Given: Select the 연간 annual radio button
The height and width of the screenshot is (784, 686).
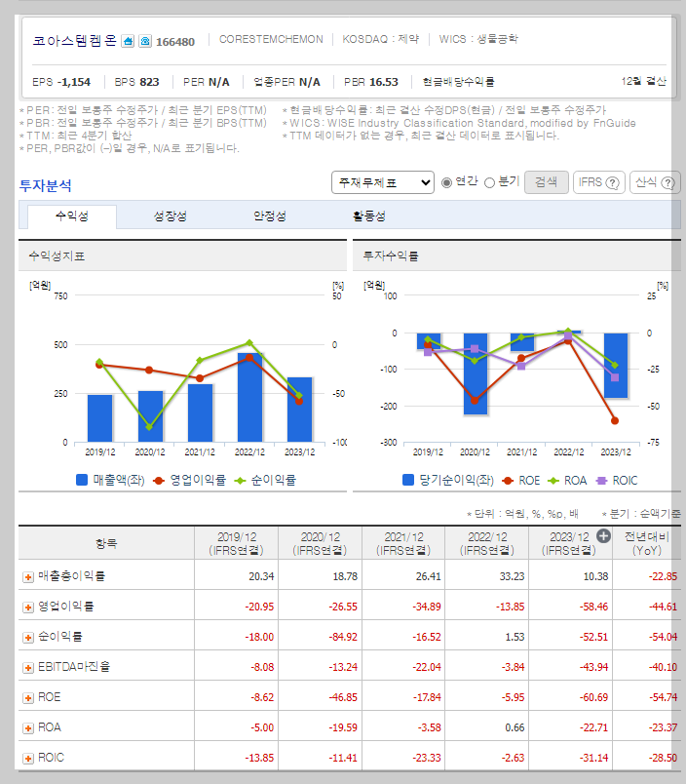Looking at the screenshot, I should [446, 183].
